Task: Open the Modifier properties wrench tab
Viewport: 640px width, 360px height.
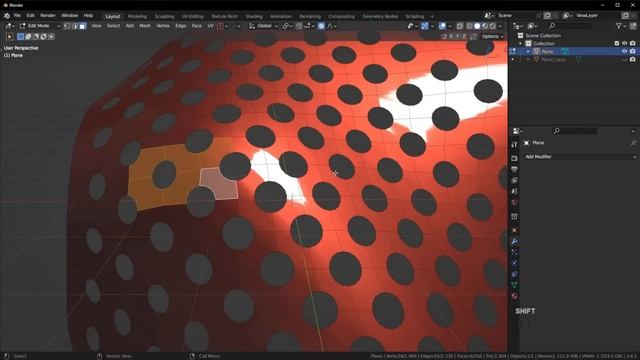Action: click(x=514, y=241)
